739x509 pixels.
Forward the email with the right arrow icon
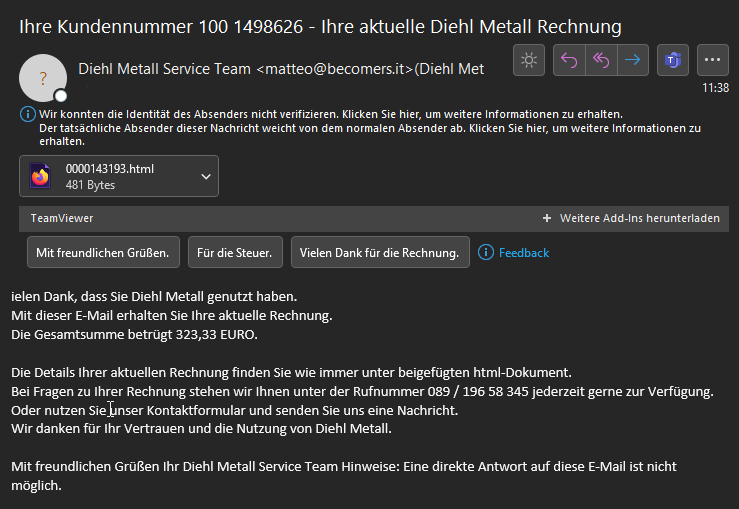tap(633, 60)
